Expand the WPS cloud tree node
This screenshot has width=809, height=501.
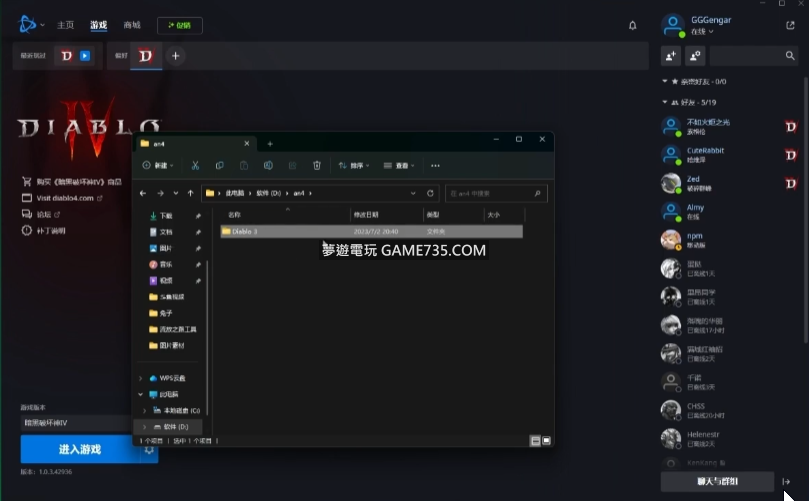point(140,378)
